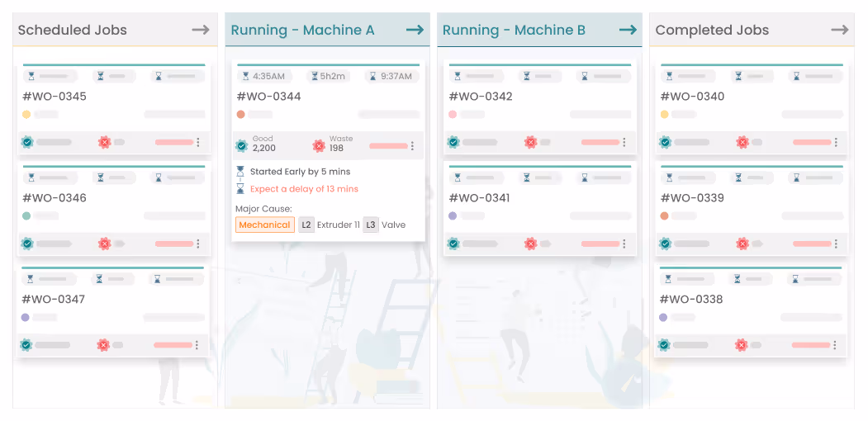Click the red waste badge icon on #WO-0345
Viewport: 868px width, 421px height.
105,142
